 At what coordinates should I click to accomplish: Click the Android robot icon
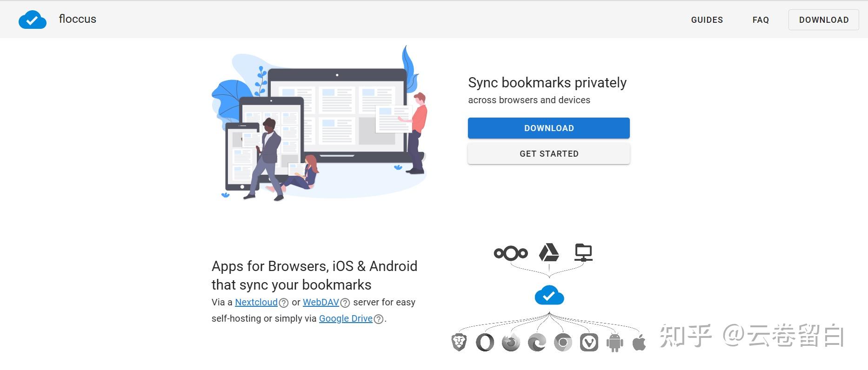[x=614, y=343]
